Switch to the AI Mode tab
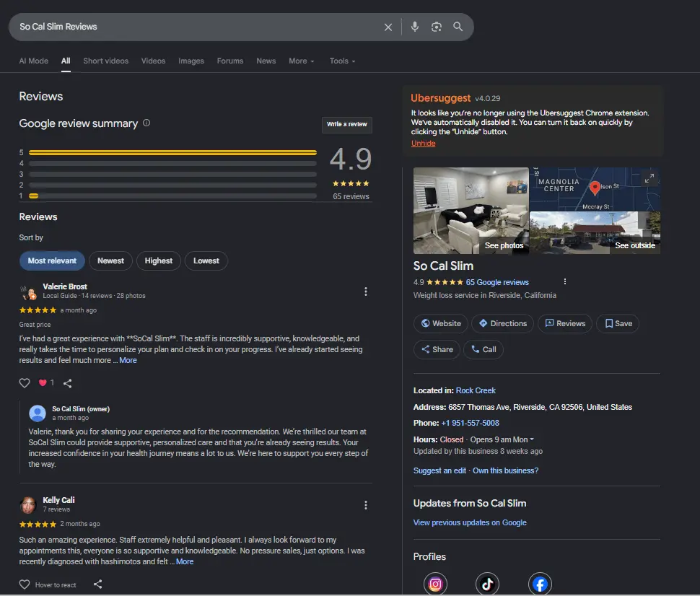Viewport: 700px width, 596px height. tap(33, 61)
